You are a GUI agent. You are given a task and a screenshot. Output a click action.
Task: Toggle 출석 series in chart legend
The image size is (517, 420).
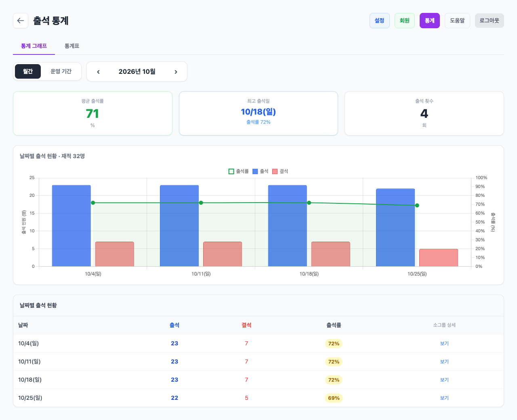pyautogui.click(x=261, y=171)
